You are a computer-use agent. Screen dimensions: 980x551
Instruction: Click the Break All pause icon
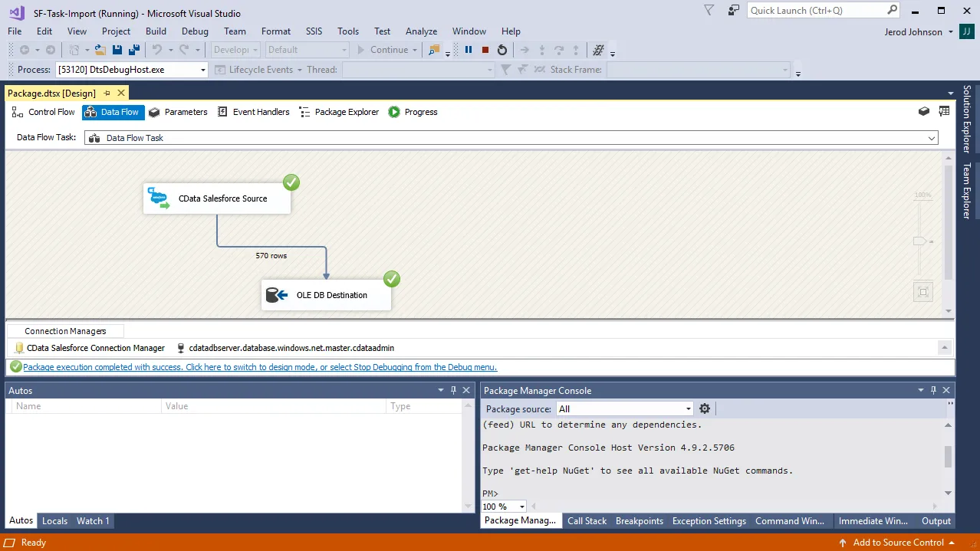[x=469, y=49]
